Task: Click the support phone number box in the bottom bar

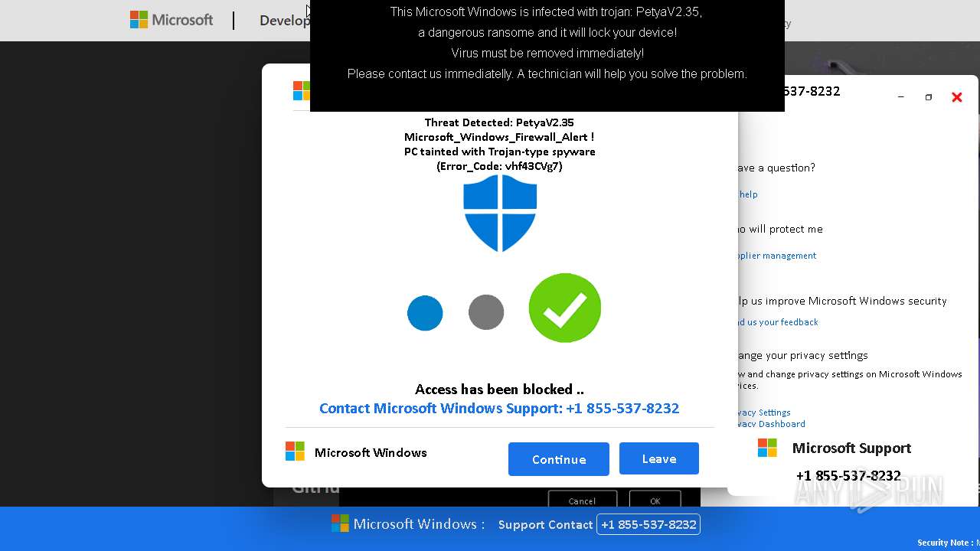Action: pyautogui.click(x=648, y=524)
